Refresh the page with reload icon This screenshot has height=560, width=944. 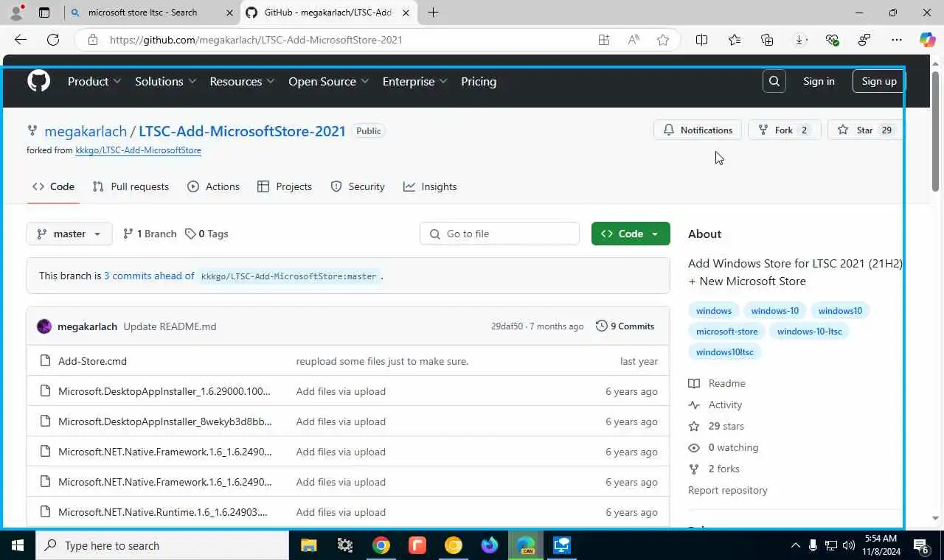coord(53,40)
